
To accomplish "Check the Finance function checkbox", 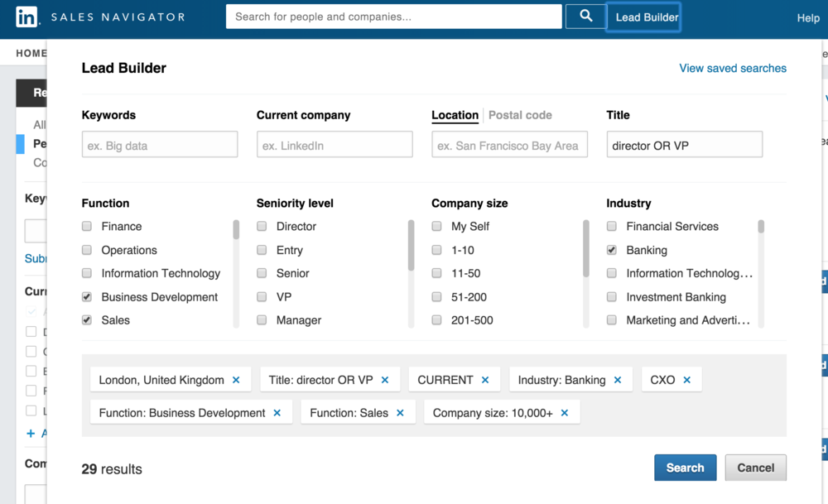I will 87,227.
